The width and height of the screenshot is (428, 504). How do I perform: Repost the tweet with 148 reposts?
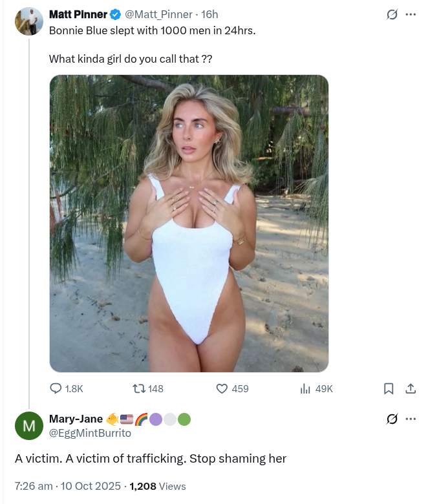(138, 388)
